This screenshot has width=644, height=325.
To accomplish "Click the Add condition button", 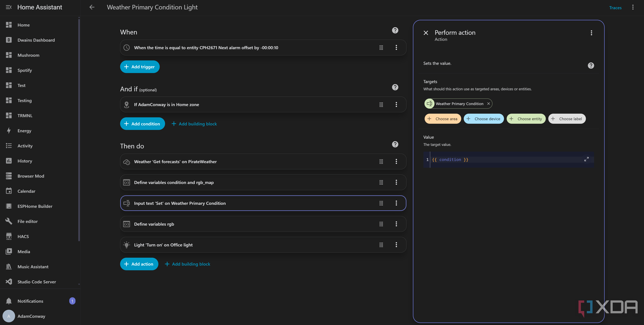I will tap(142, 124).
